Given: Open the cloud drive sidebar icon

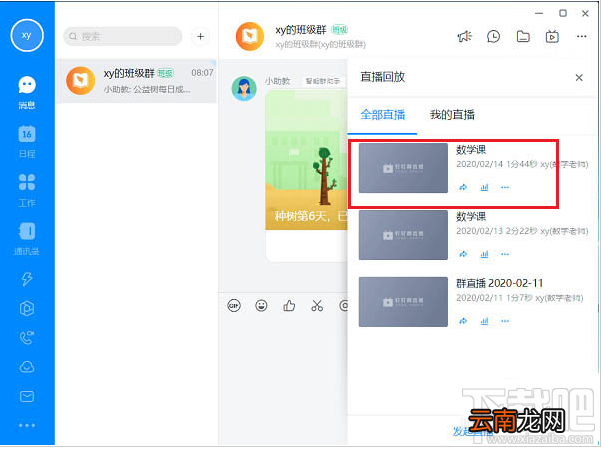Looking at the screenshot, I should (x=27, y=367).
